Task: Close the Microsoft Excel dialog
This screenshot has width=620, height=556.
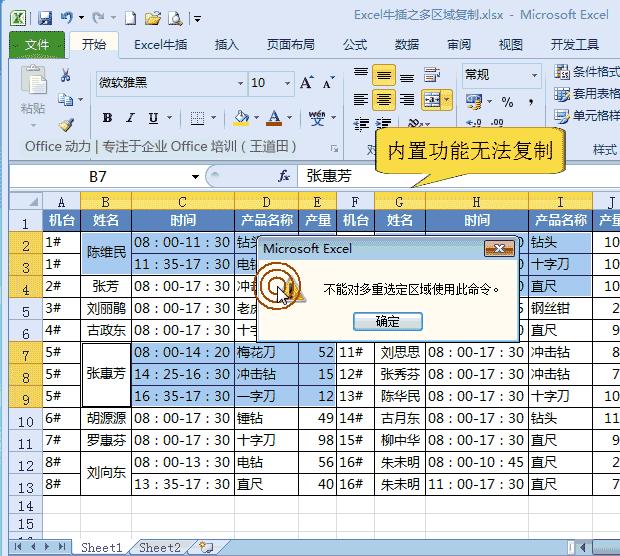Action: pyautogui.click(x=499, y=249)
